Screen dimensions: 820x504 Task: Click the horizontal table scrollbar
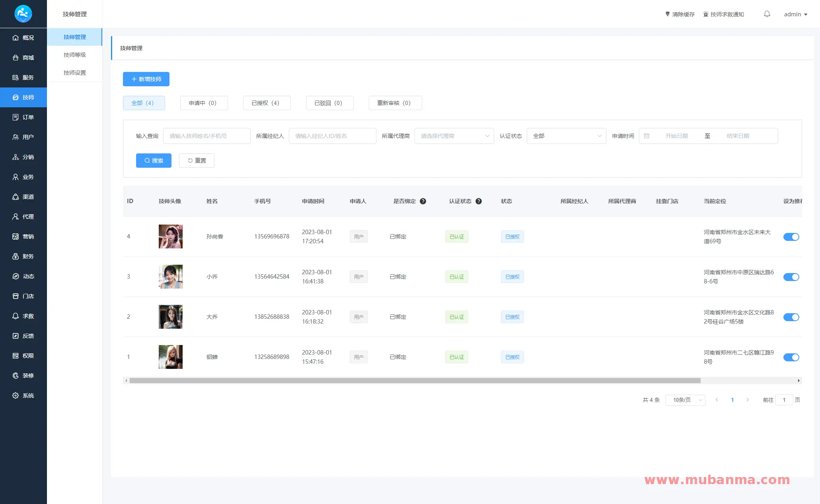tap(415, 381)
